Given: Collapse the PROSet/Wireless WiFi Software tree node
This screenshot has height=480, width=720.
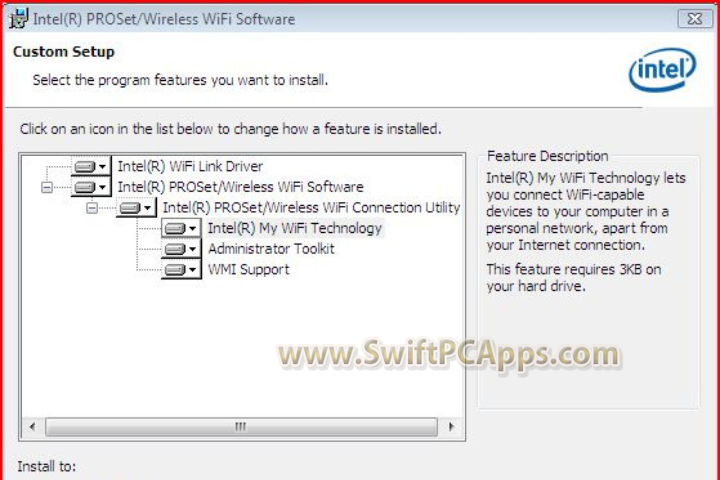Looking at the screenshot, I should [x=46, y=187].
